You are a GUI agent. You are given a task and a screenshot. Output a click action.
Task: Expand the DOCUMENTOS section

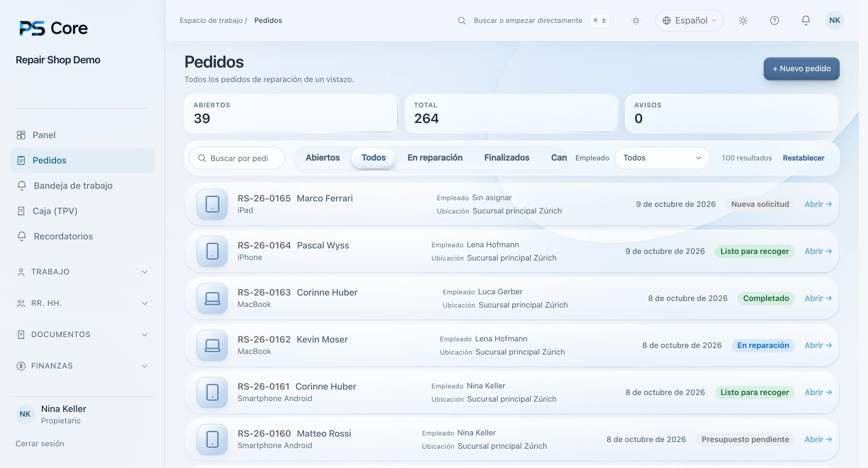click(x=82, y=334)
